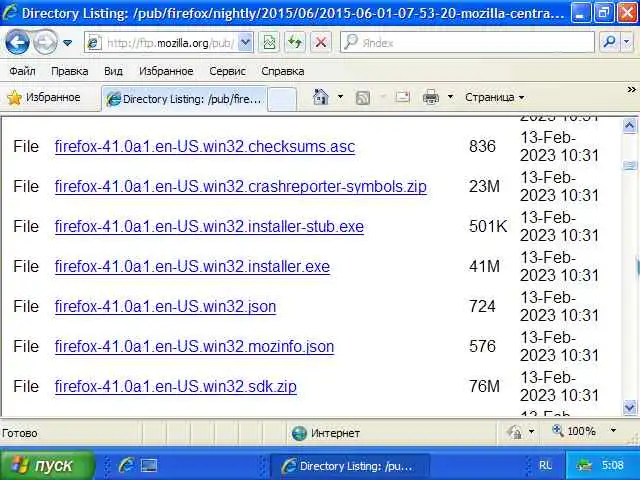
Task: Launch Internet Explorer from Quick Launch
Action: tap(127, 465)
